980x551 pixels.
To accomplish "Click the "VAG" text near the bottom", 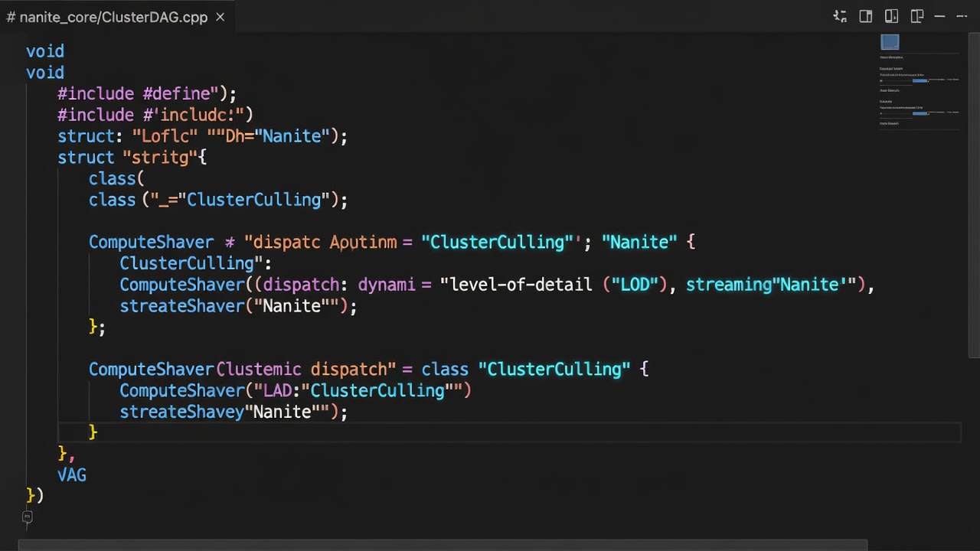I will click(x=72, y=475).
